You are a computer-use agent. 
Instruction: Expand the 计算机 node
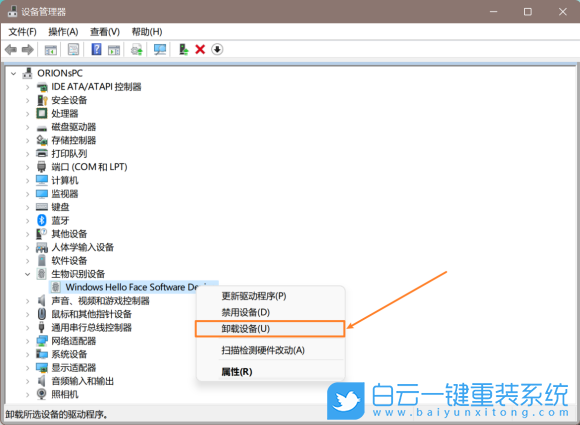tap(27, 181)
